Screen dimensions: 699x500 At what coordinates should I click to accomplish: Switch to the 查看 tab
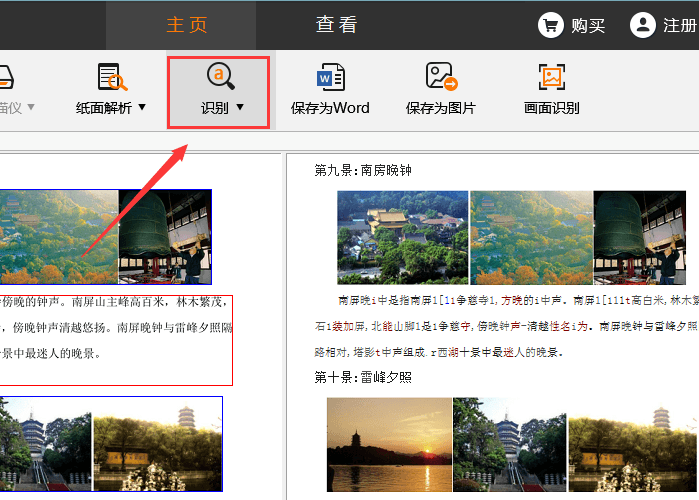[x=336, y=25]
